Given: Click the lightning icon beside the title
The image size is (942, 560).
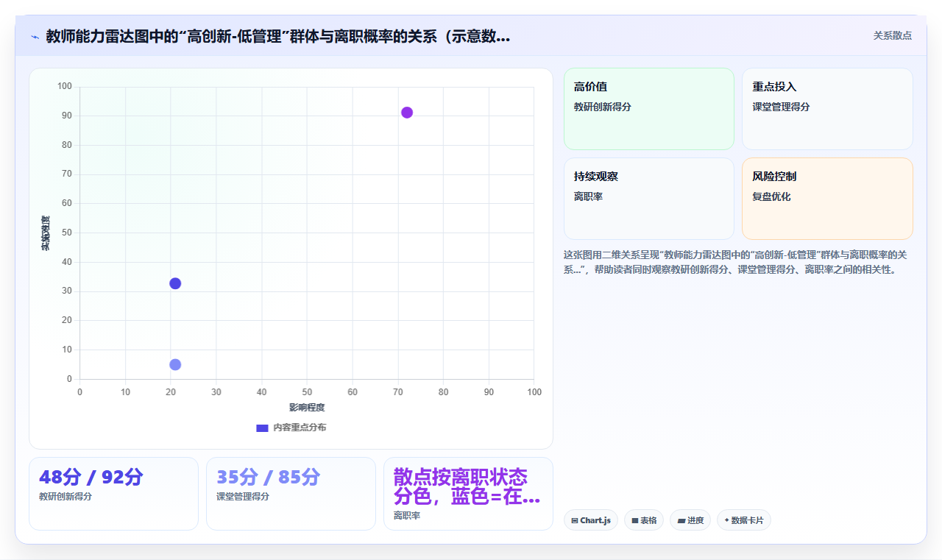Looking at the screenshot, I should tap(35, 37).
